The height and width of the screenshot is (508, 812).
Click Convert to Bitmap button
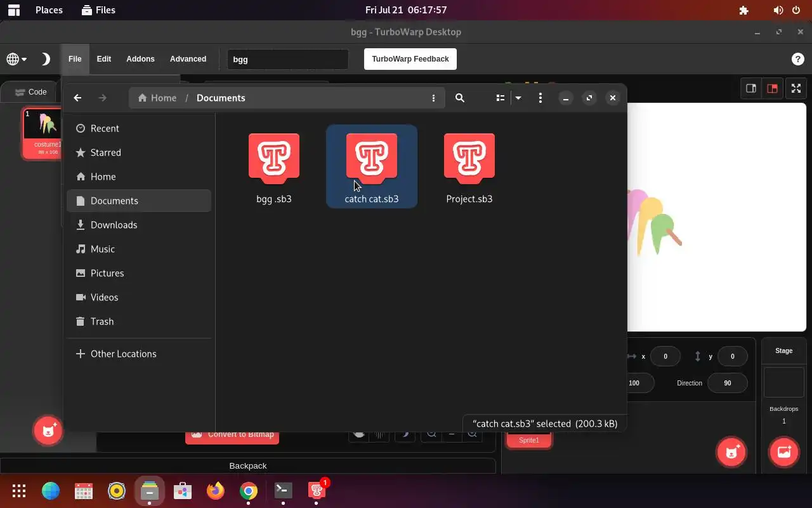[232, 437]
